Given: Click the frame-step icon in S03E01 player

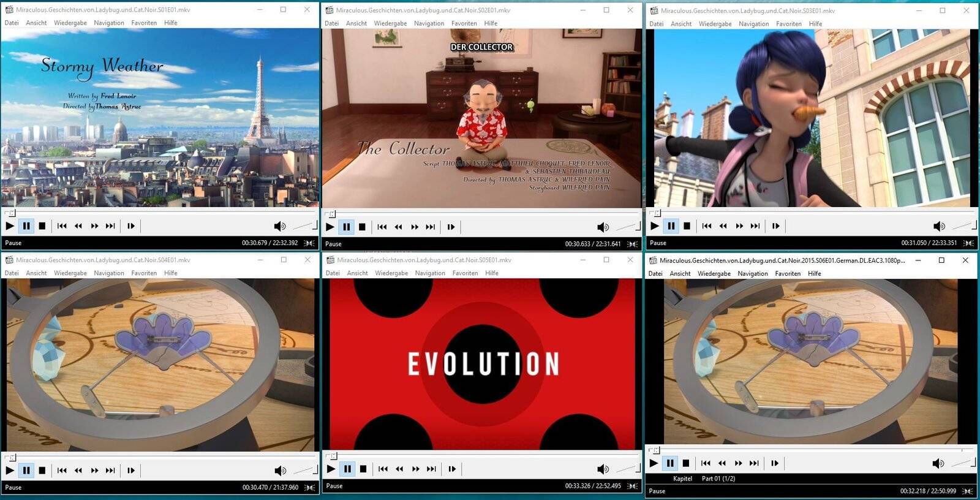Looking at the screenshot, I should 776,226.
